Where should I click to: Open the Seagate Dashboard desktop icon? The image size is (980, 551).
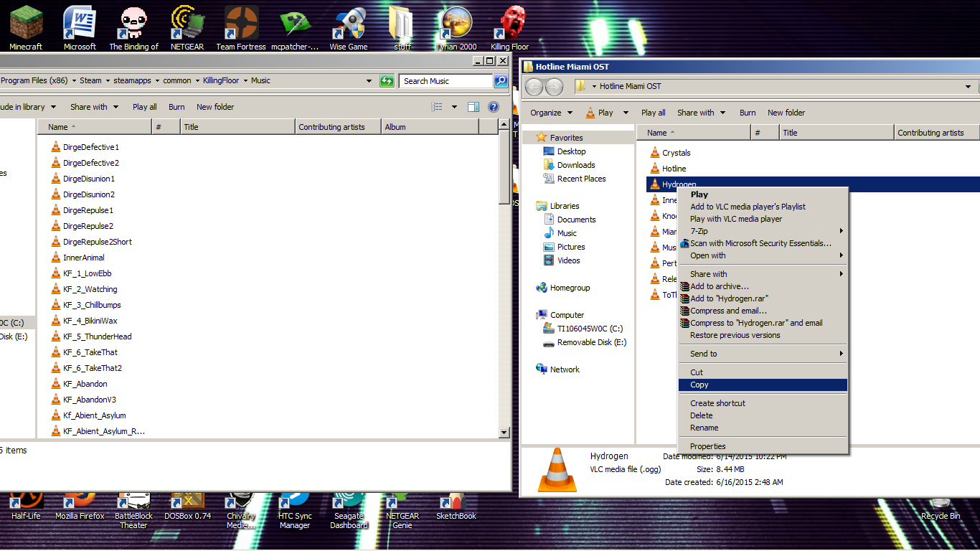pos(349,511)
